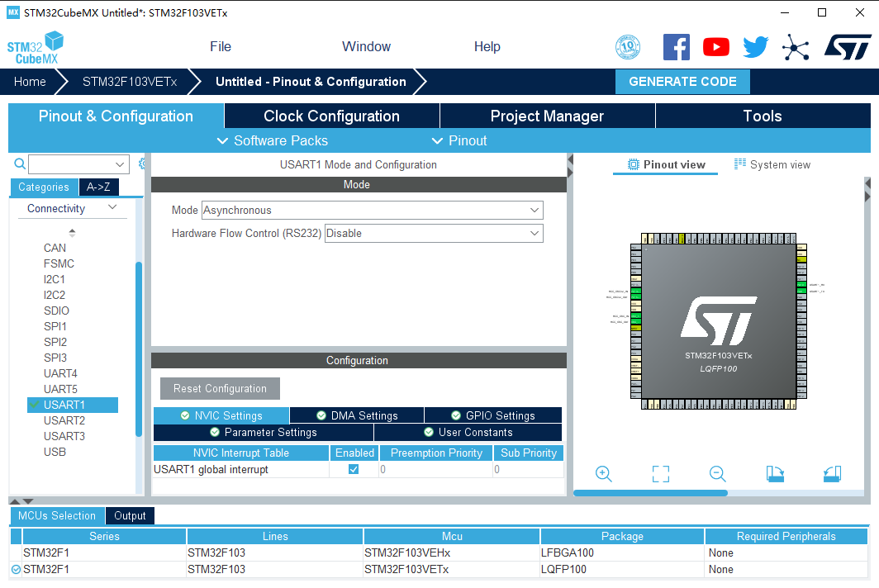
Task: Click the ST community network icon
Action: [x=796, y=47]
